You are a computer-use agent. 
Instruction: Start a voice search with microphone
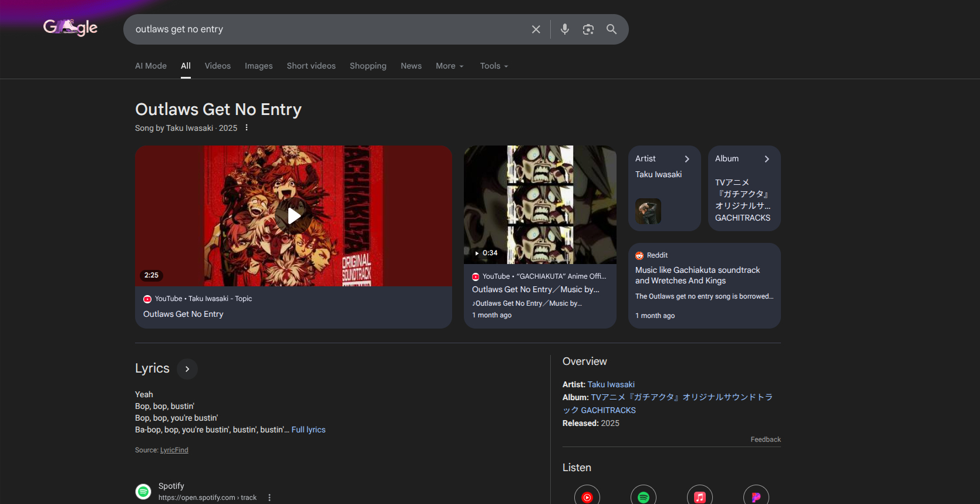[x=564, y=29]
